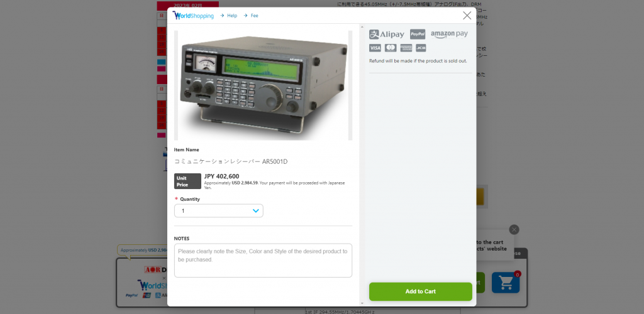The width and height of the screenshot is (644, 314).
Task: Click the Mastercard card icon
Action: tap(391, 48)
